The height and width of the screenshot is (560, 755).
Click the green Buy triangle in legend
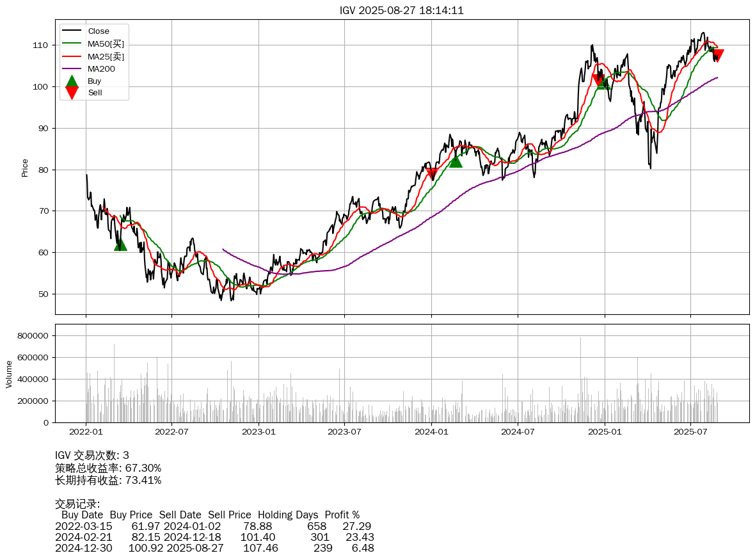pyautogui.click(x=72, y=81)
